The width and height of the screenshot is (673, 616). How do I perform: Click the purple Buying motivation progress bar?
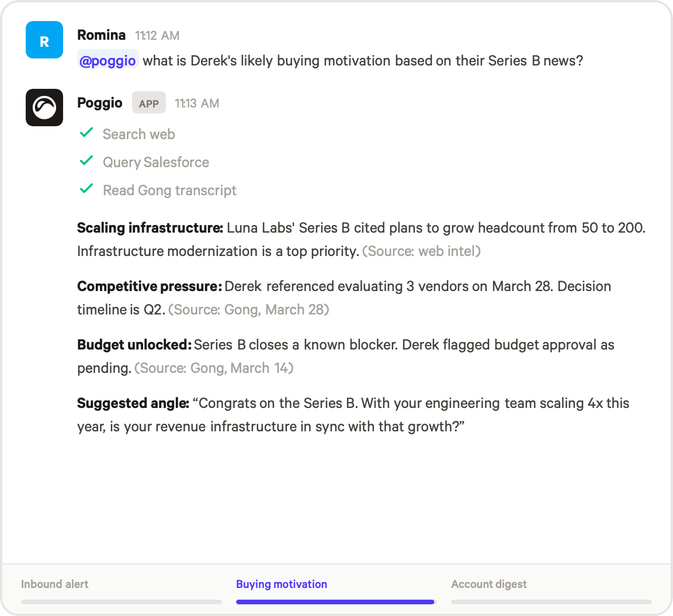point(335,601)
